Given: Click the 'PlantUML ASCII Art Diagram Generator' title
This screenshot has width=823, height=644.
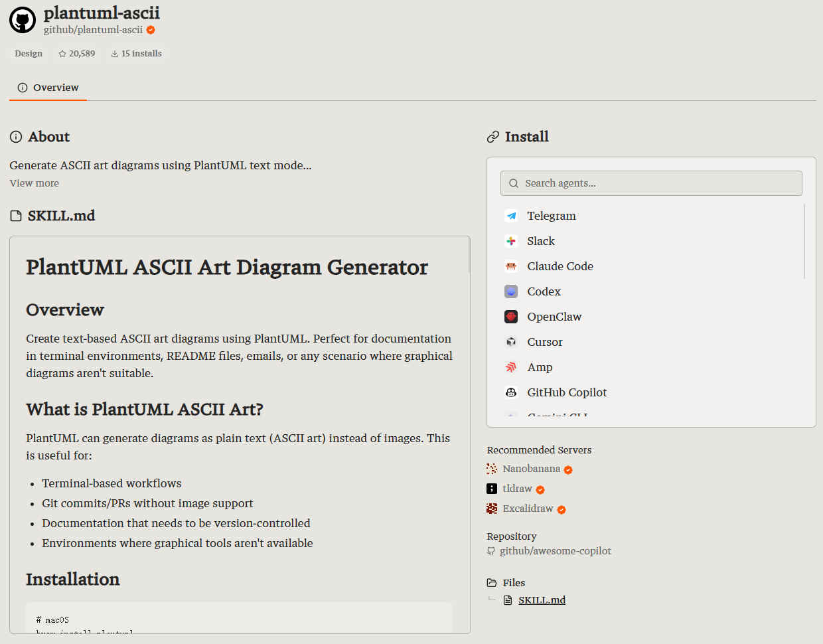Looking at the screenshot, I should [227, 267].
